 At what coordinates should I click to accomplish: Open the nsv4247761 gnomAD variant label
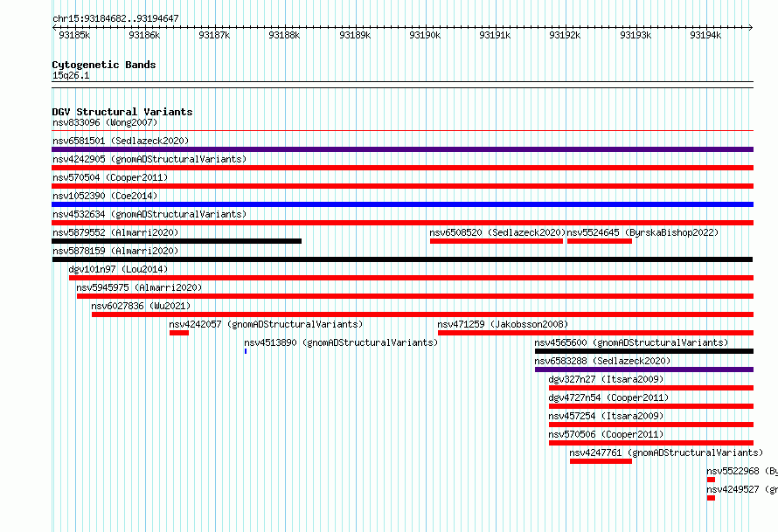(666, 453)
